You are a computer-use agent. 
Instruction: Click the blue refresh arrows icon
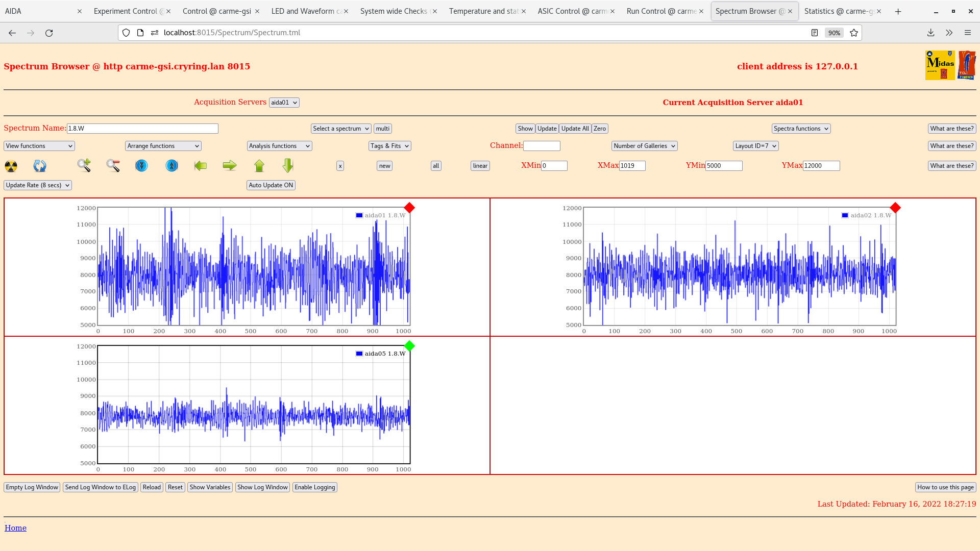(x=40, y=166)
